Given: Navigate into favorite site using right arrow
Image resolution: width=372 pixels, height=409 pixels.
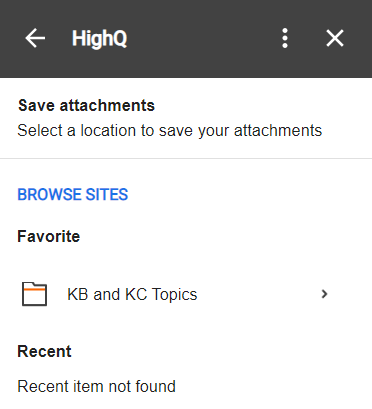Looking at the screenshot, I should (x=324, y=294).
